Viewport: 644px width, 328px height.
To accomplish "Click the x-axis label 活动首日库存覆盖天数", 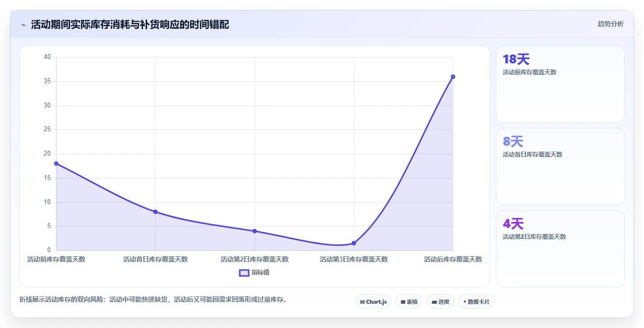I will [155, 259].
